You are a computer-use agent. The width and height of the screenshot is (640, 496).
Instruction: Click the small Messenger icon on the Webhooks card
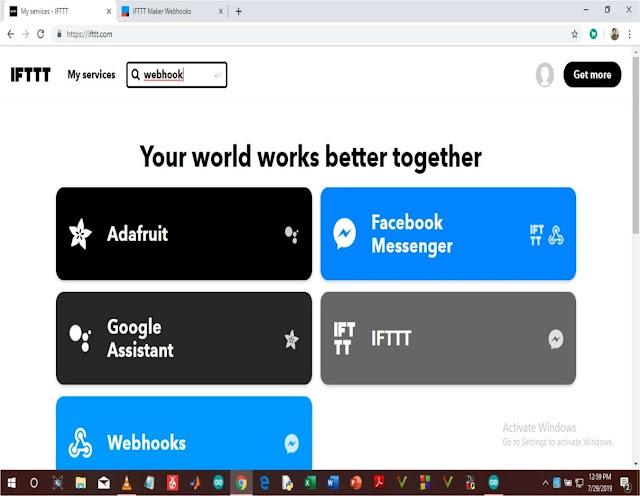tap(291, 444)
